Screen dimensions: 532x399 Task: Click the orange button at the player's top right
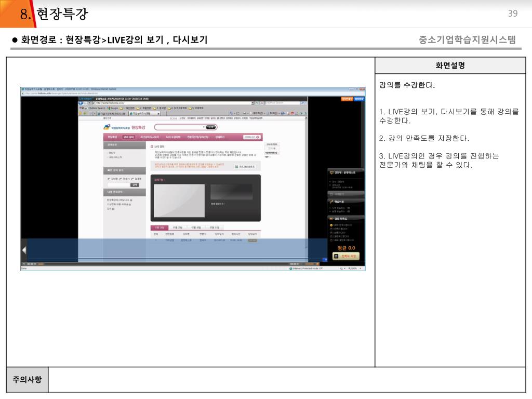click(x=347, y=99)
